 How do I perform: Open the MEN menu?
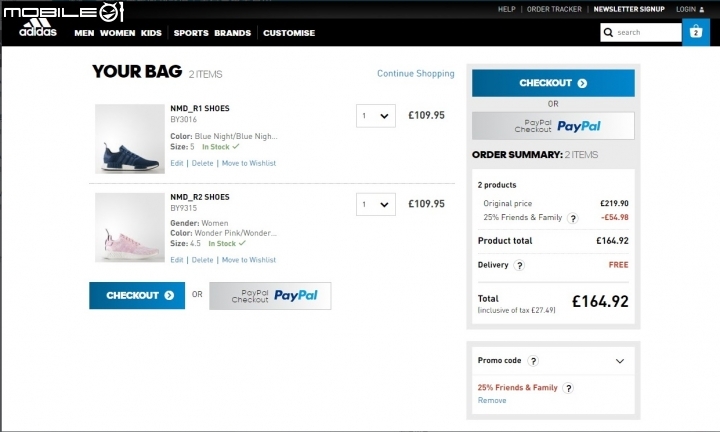(84, 33)
